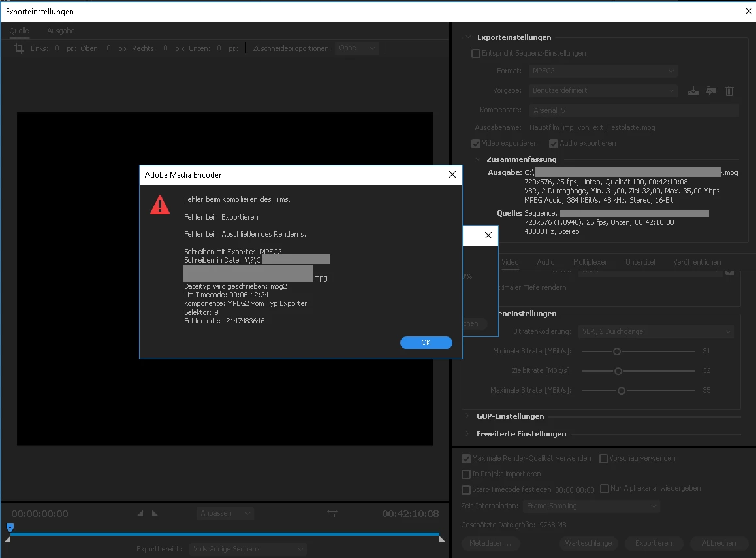Open the Untertitel tab
Screen dimensions: 756x558
pyautogui.click(x=640, y=262)
